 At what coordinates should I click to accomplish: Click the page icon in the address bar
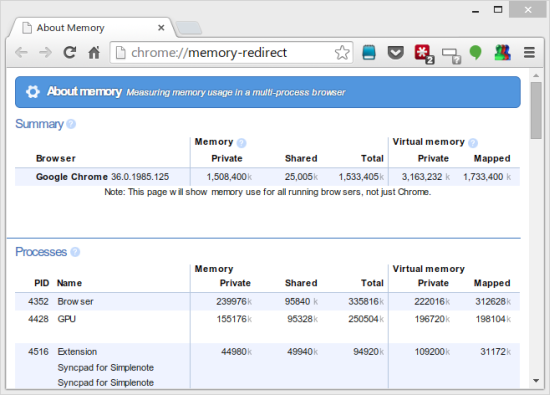tap(121, 53)
